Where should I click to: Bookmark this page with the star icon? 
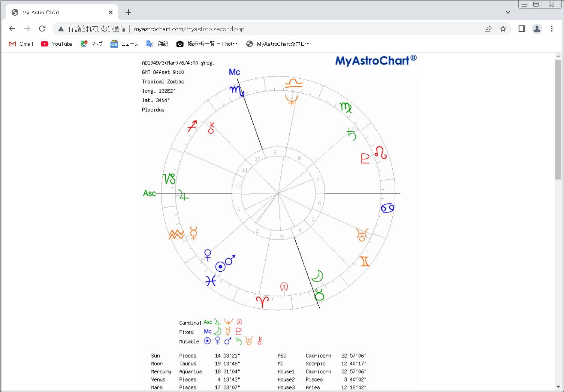point(503,29)
